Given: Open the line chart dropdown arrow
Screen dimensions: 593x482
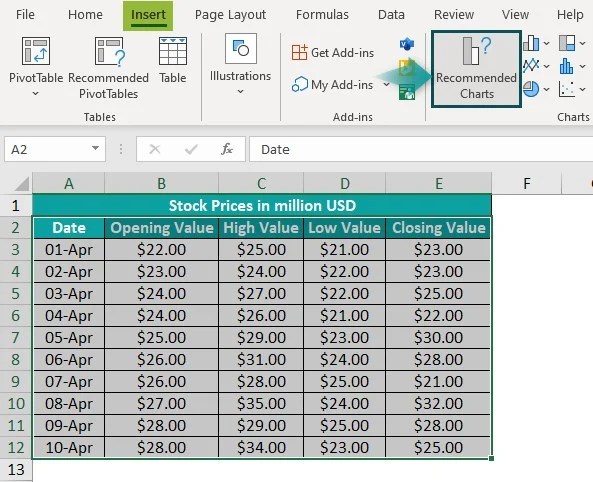Looking at the screenshot, I should [546, 66].
